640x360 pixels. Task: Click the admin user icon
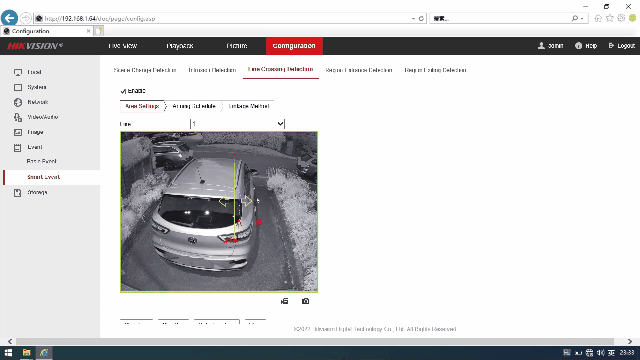coord(541,46)
